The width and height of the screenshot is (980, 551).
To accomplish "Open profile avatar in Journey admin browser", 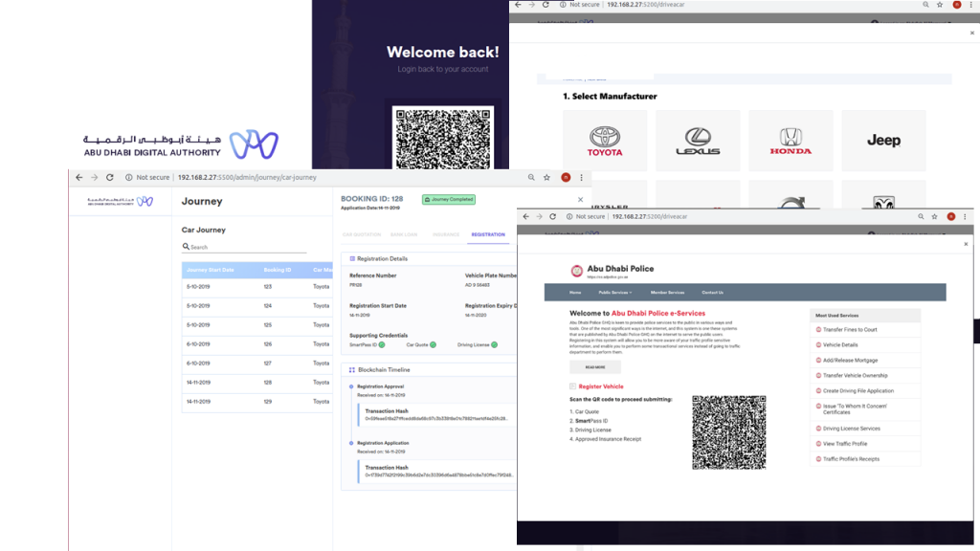I will pos(566,177).
